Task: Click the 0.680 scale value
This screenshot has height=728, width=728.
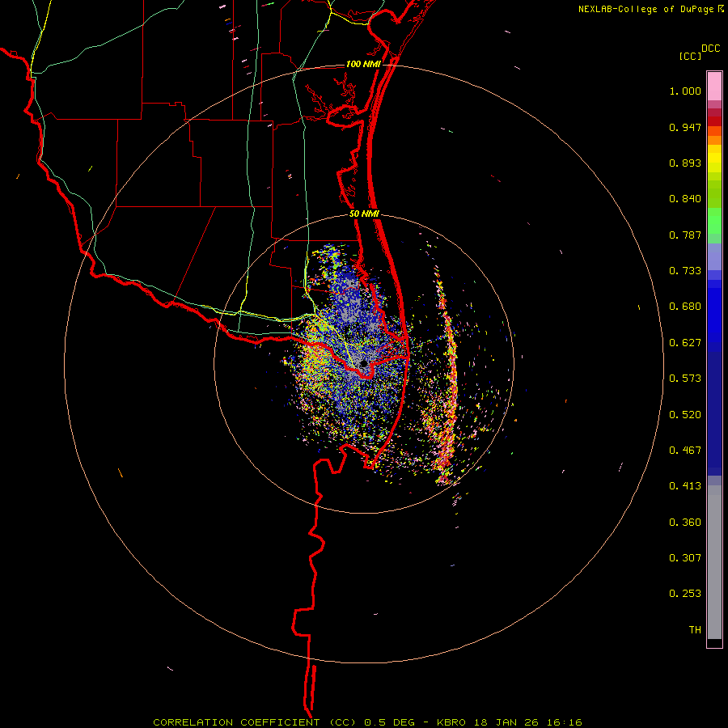Action: (x=685, y=307)
